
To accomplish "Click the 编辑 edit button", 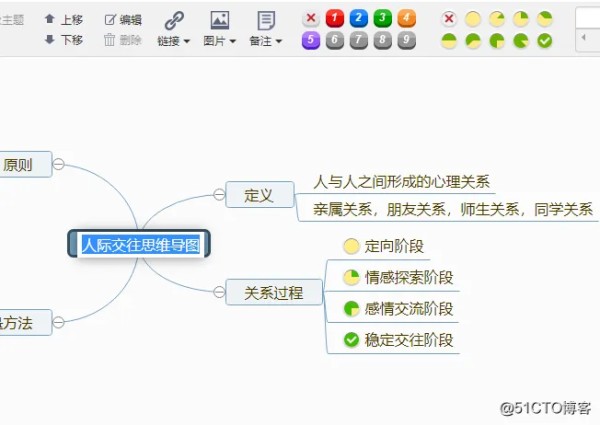I will click(123, 20).
